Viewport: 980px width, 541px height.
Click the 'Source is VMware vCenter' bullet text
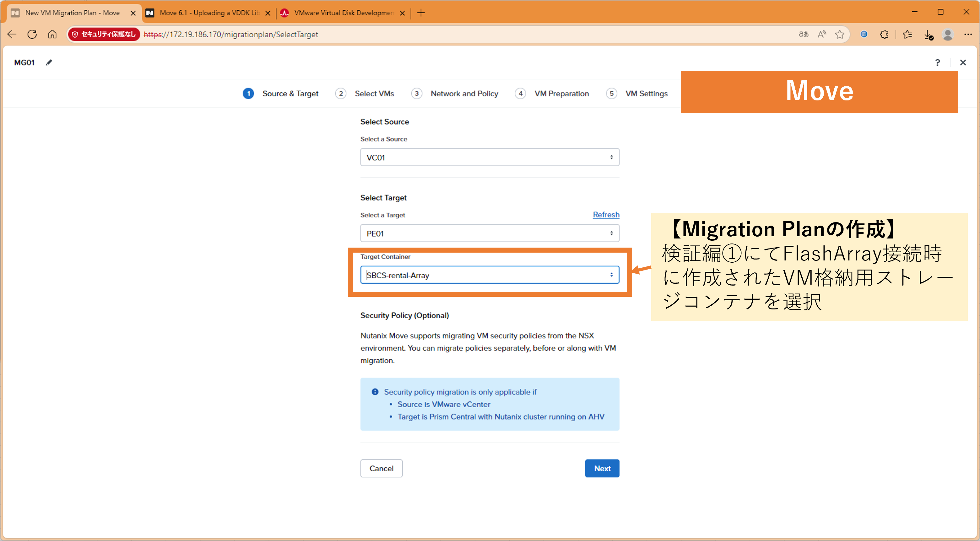point(444,404)
